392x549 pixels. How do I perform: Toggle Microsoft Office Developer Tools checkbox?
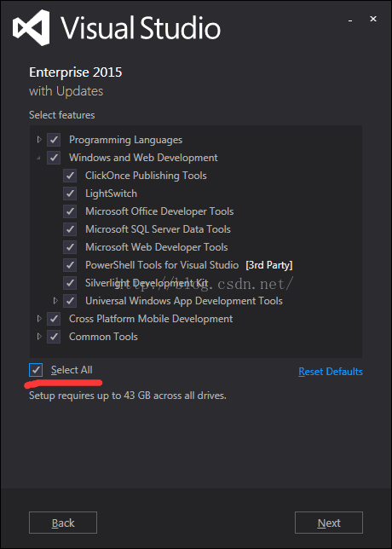(70, 211)
